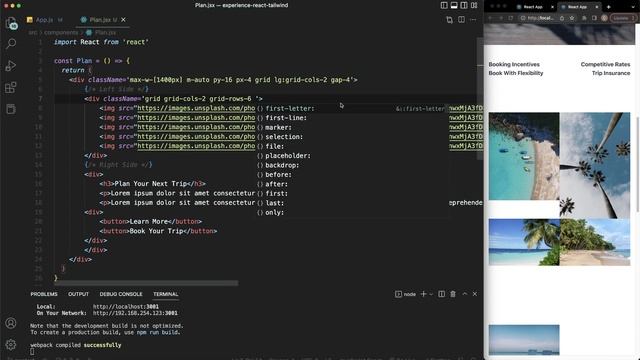Image resolution: width=640 pixels, height=360 pixels.
Task: Open the PROBLEMS panel tab
Action: coord(44,294)
